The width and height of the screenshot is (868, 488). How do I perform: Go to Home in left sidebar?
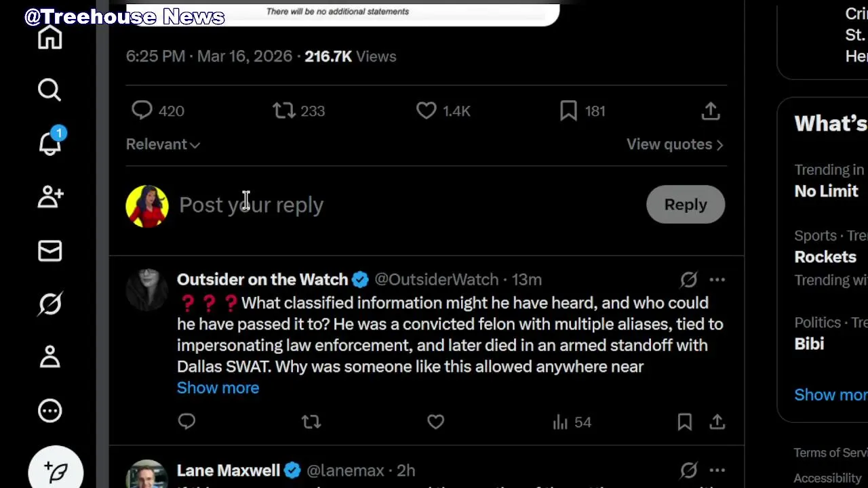(x=50, y=38)
